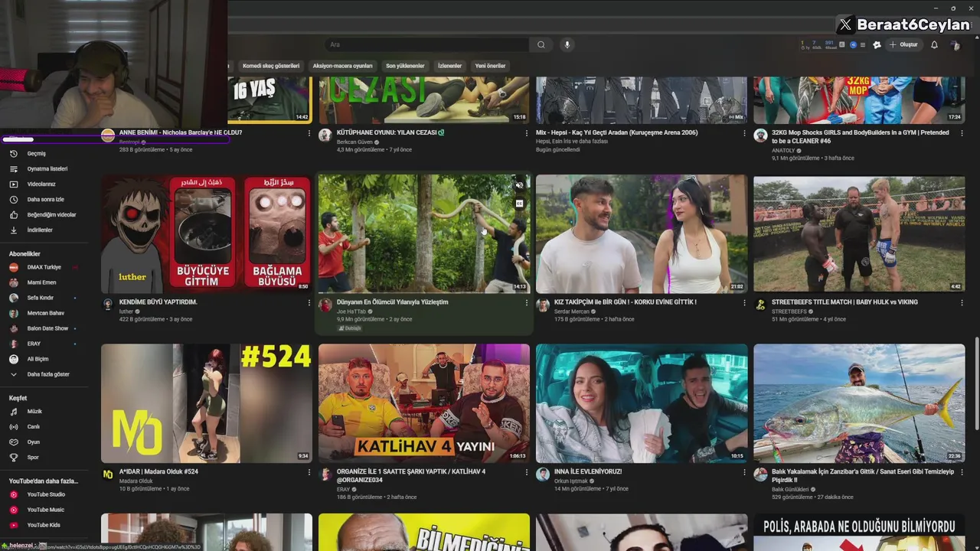This screenshot has height=551, width=980.
Task: Click the 'Abonelikler' sidebar heading
Action: pyautogui.click(x=24, y=253)
